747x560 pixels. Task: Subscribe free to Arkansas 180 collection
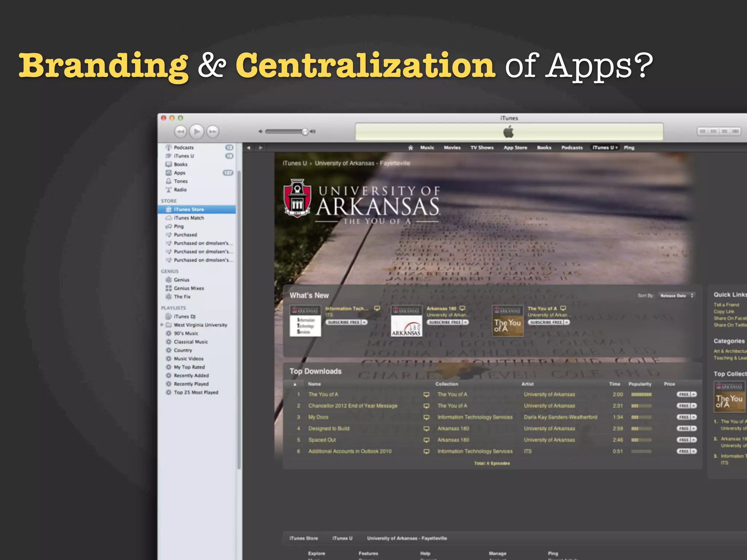[448, 322]
